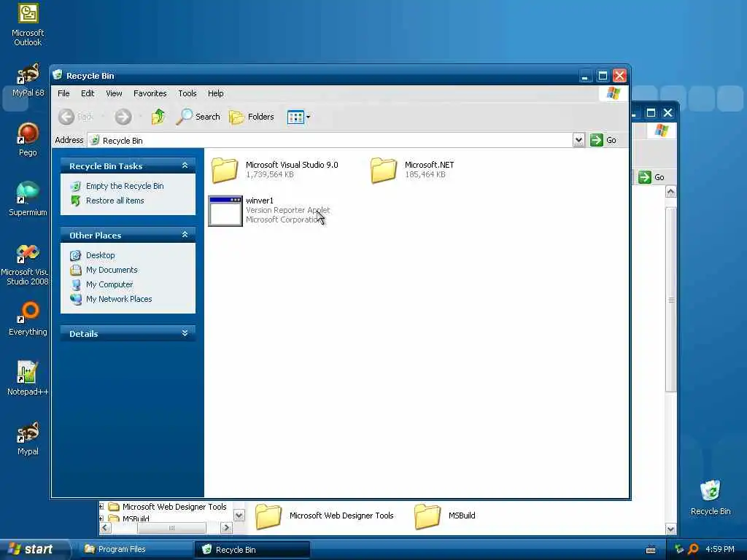The width and height of the screenshot is (747, 560).
Task: Open the View menu
Action: [x=114, y=93]
